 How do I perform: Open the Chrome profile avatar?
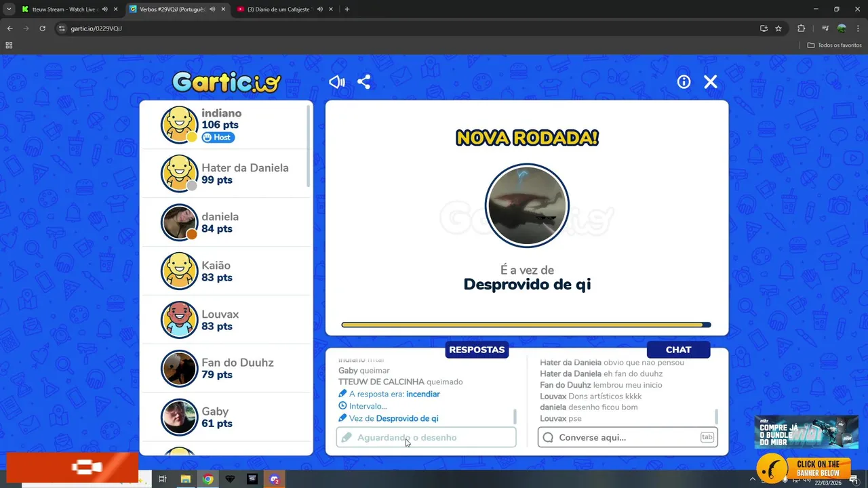click(842, 28)
